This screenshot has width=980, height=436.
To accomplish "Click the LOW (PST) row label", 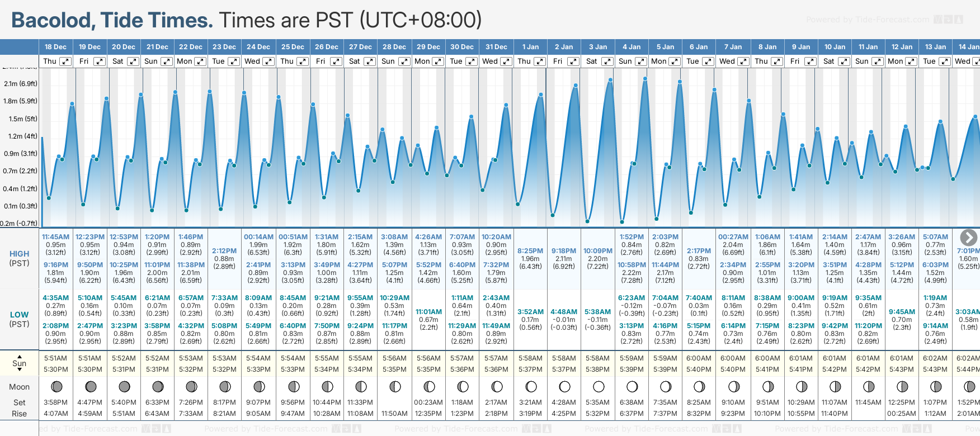I will pyautogui.click(x=20, y=319).
